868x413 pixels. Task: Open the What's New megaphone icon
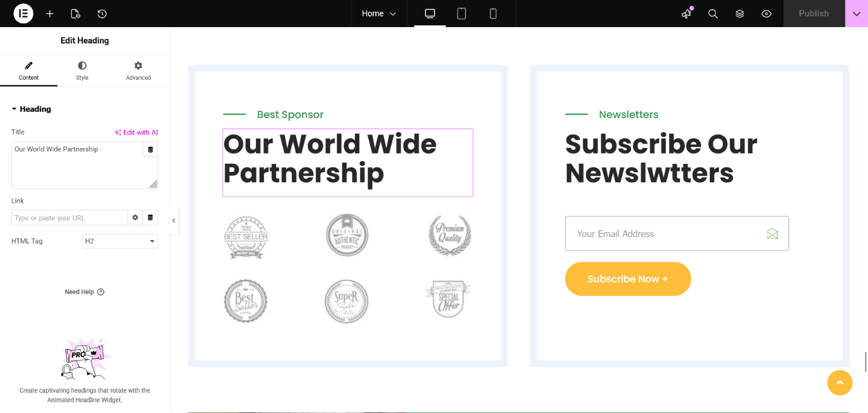coord(687,14)
